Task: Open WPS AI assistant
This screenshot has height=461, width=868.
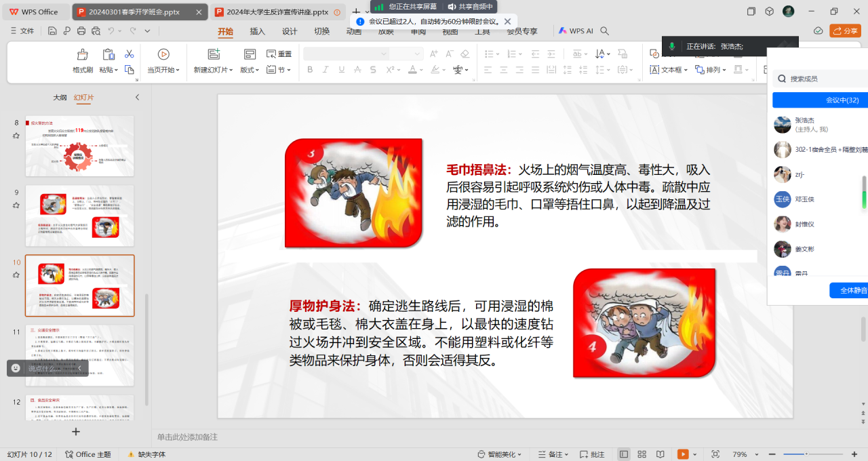Action: click(x=576, y=31)
